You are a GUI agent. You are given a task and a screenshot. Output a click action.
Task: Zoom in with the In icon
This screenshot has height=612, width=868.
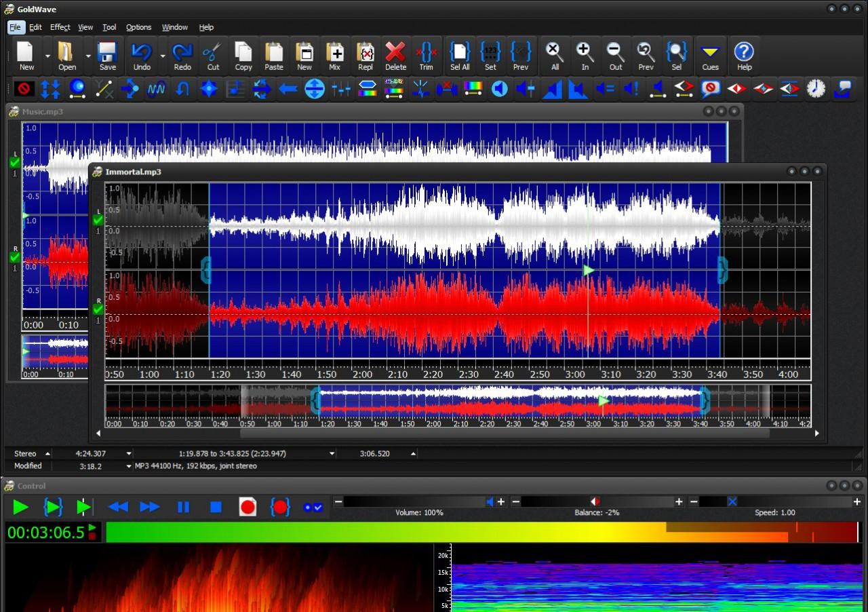pos(585,56)
